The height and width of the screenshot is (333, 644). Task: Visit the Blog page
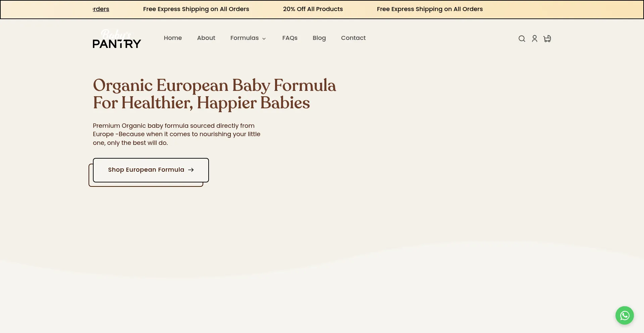coord(319,38)
